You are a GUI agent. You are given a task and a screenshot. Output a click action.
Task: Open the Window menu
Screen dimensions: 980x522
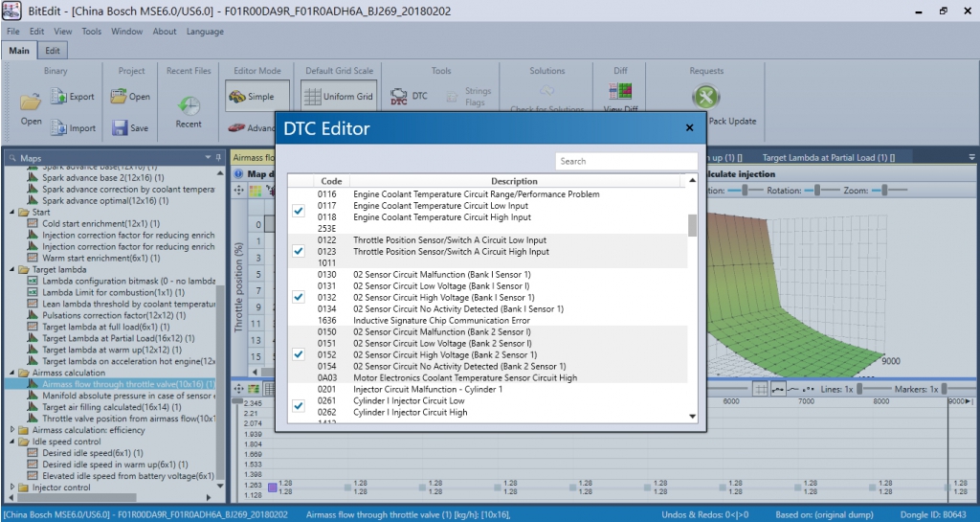point(127,32)
